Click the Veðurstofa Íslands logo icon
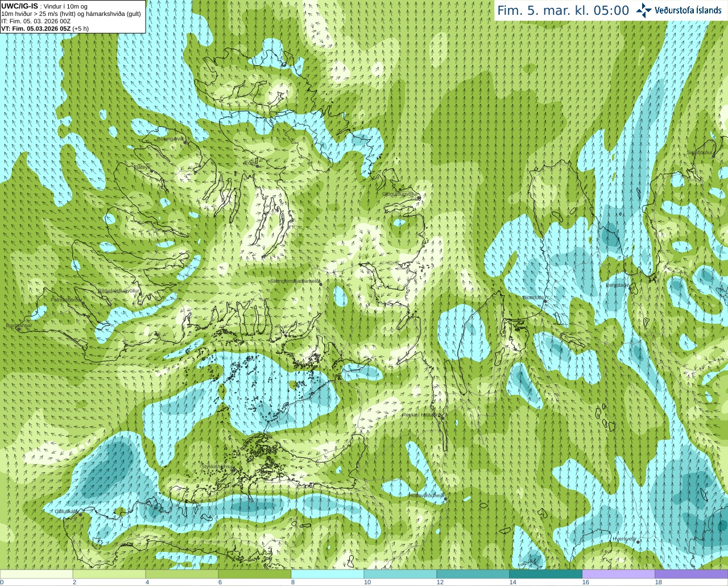 tap(644, 10)
